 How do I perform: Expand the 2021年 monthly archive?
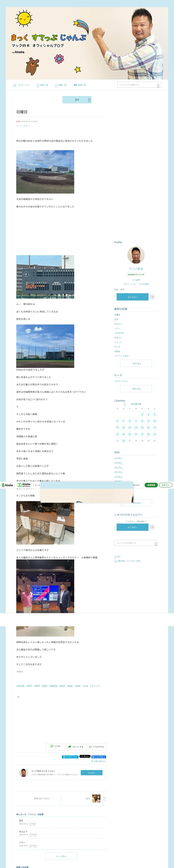point(118,472)
